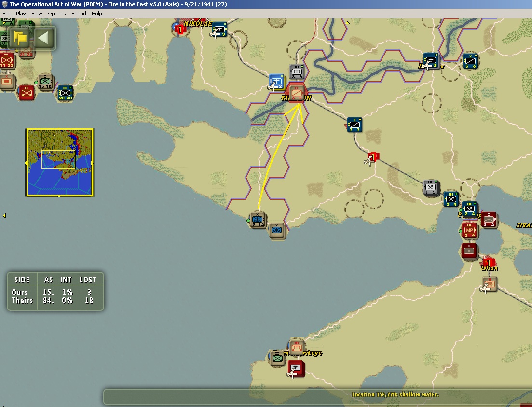This screenshot has width=532, height=407.
Task: Click the 'AS' column header
Action: (48, 280)
